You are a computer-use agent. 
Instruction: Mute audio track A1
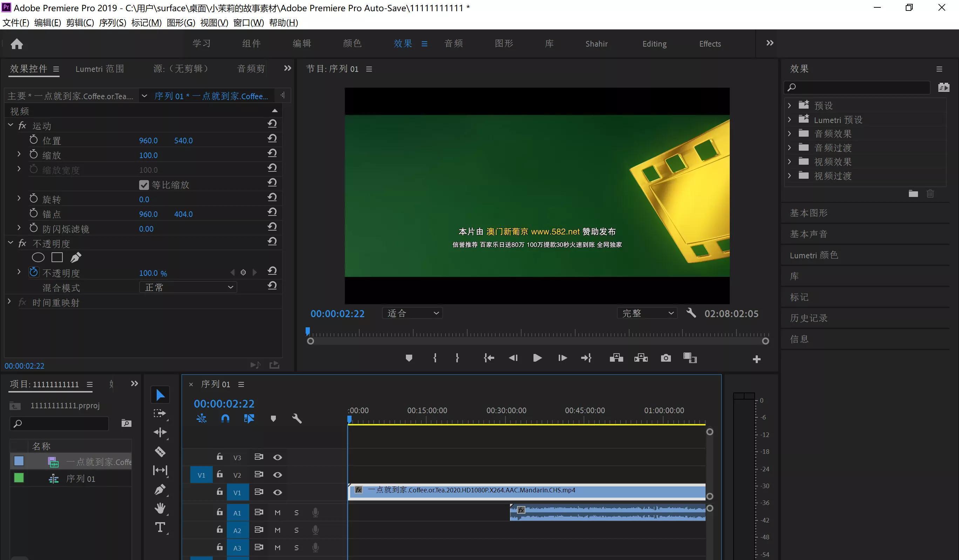pos(277,513)
